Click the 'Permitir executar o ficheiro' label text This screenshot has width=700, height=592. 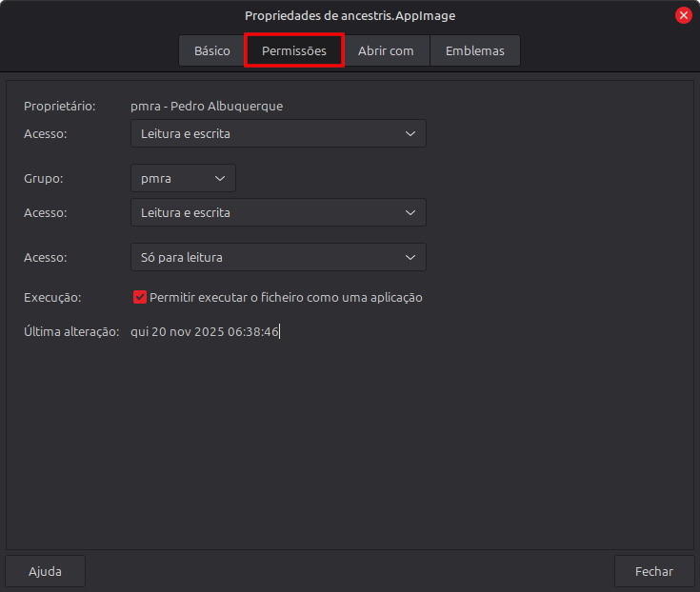pos(286,298)
